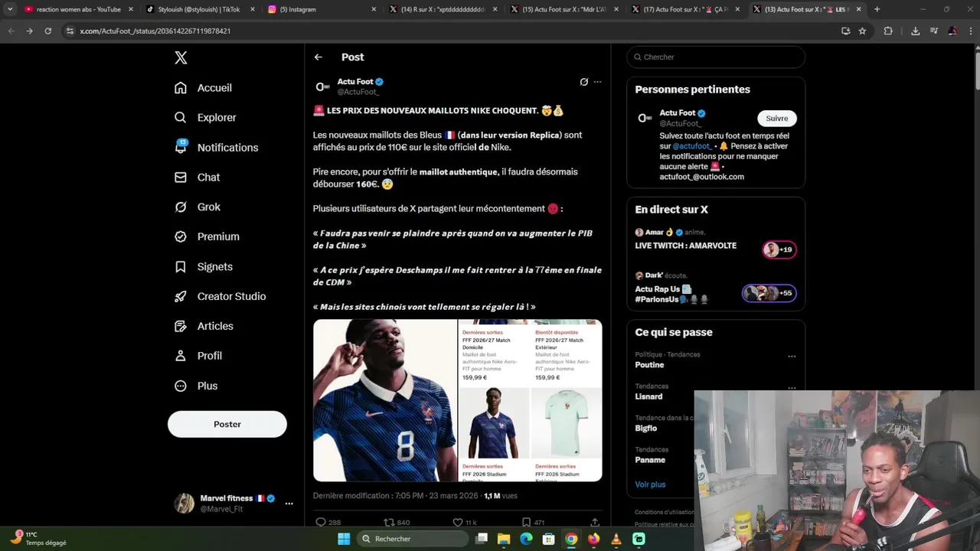Viewport: 980px width, 551px height.
Task: Bookmark this page with star icon
Action: 862,31
